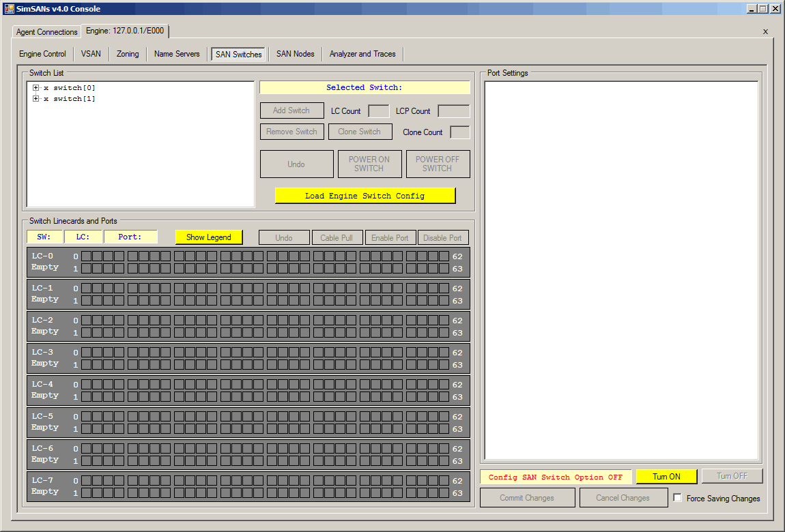Select switch[1] in the Switch List

click(74, 99)
